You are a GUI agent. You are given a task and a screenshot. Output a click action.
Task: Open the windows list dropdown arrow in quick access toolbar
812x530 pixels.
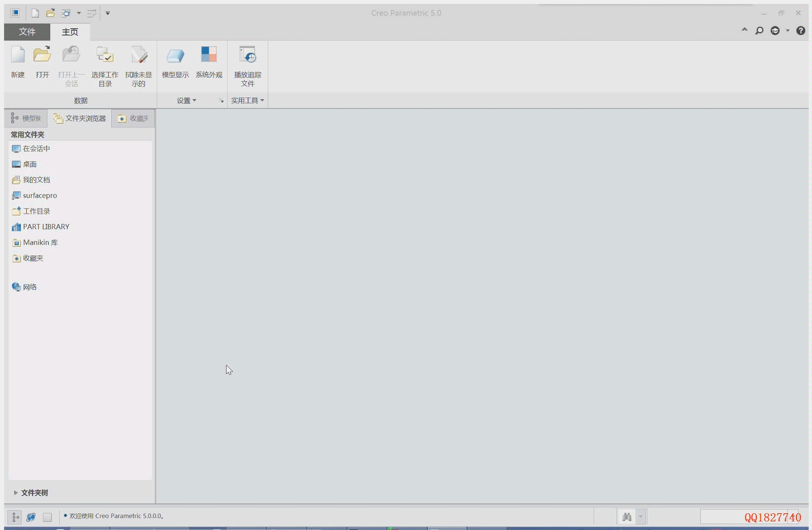coord(79,13)
